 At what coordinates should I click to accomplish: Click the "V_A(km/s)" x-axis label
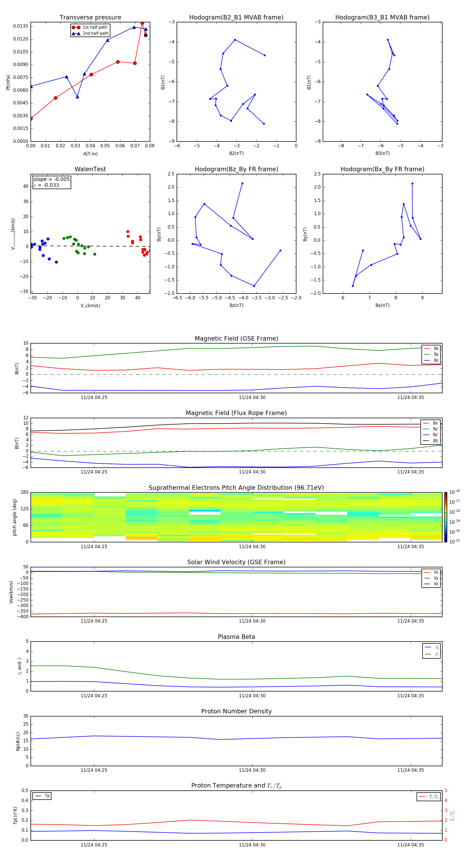90,306
